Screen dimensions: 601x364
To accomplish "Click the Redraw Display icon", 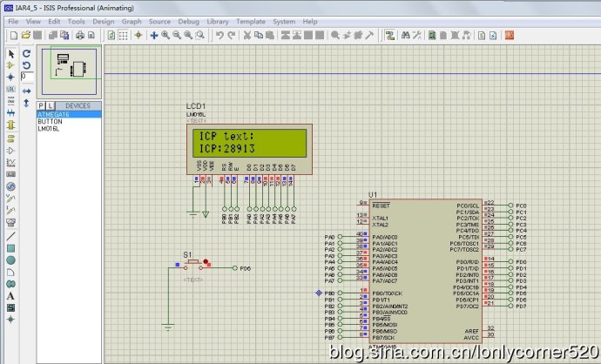I will [111, 36].
